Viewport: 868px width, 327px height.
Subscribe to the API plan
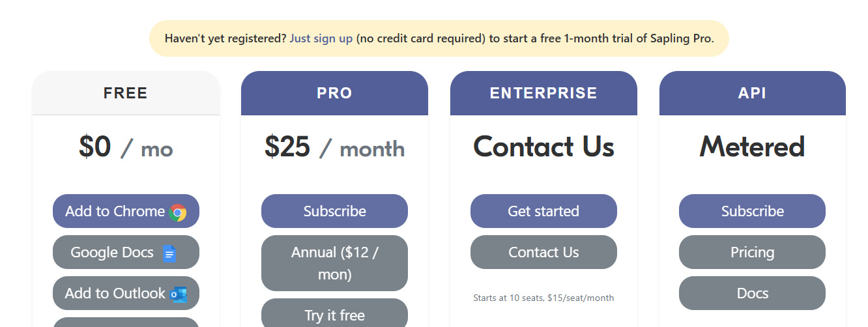(752, 211)
